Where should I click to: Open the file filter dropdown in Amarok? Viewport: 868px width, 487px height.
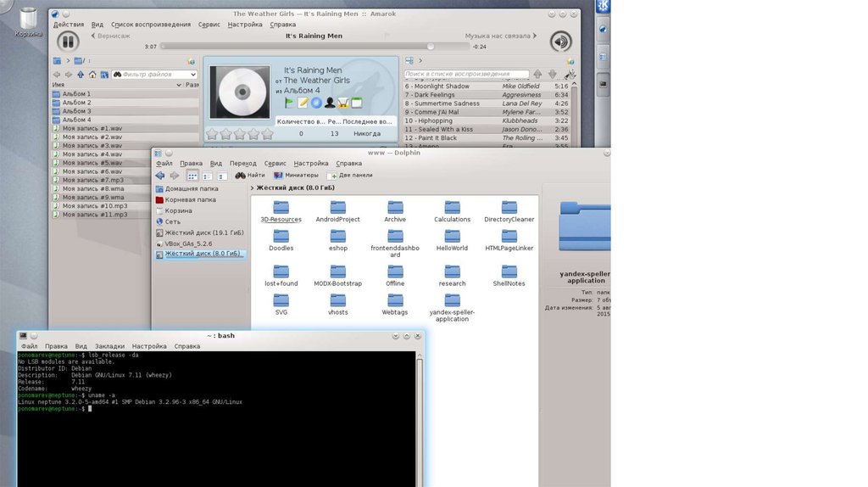click(x=192, y=75)
